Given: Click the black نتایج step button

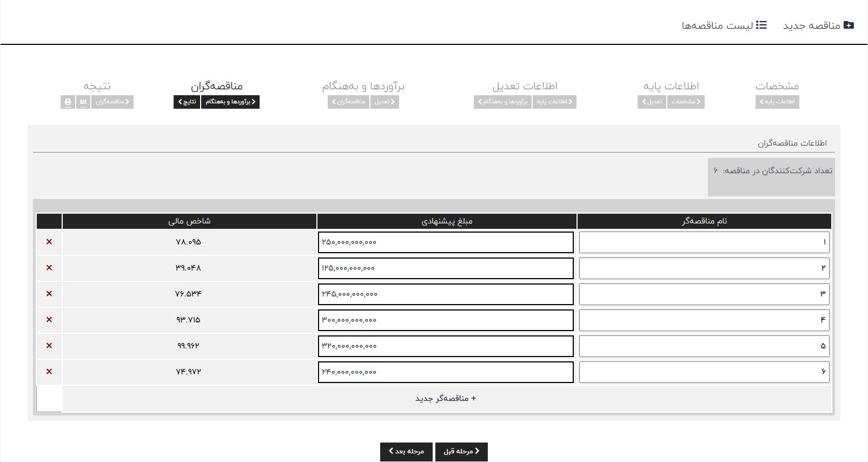Looking at the screenshot, I should (187, 102).
